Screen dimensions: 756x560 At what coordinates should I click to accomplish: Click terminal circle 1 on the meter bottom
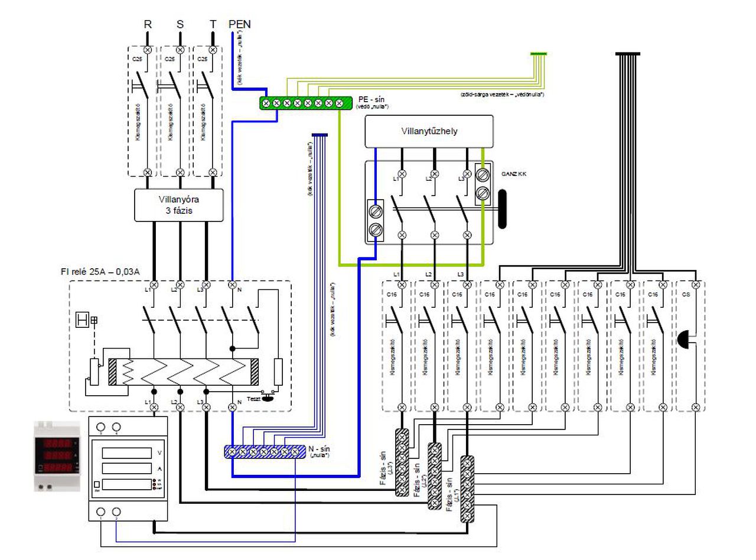[101, 512]
